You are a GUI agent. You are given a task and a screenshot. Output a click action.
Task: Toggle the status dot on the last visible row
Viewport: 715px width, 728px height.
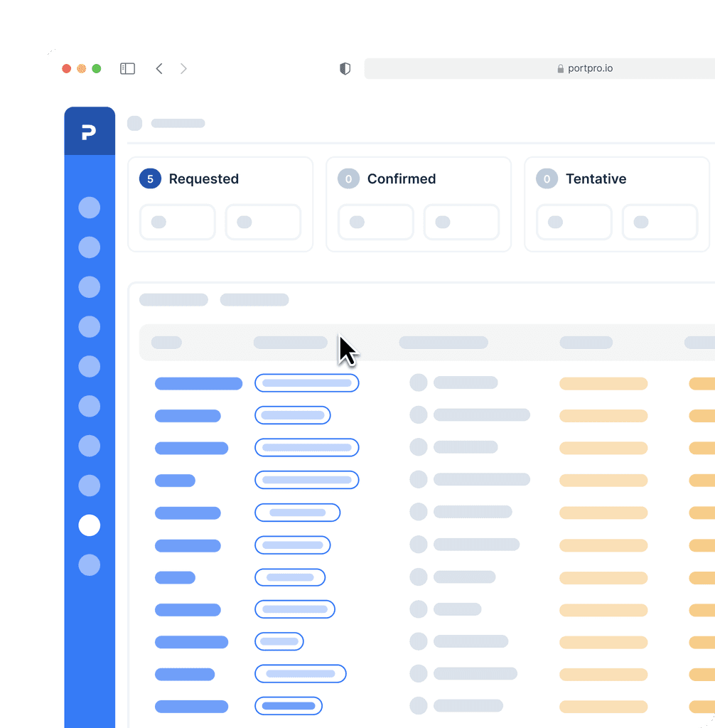418,705
